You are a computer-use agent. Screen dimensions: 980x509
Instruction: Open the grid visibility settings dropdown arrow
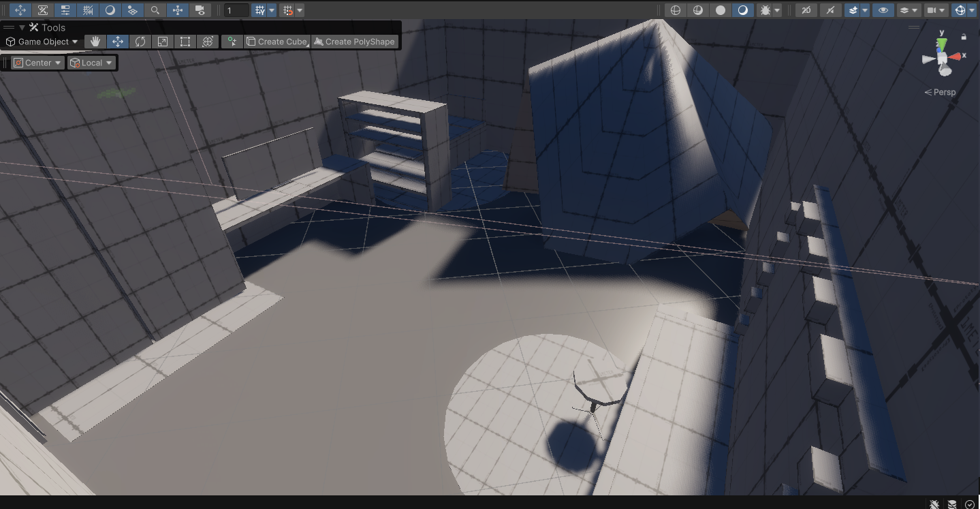pyautogui.click(x=272, y=10)
